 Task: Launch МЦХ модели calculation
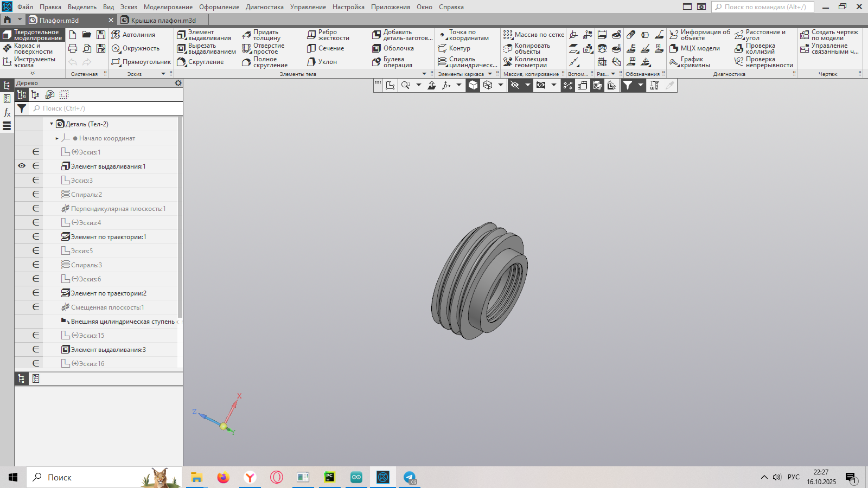[694, 49]
